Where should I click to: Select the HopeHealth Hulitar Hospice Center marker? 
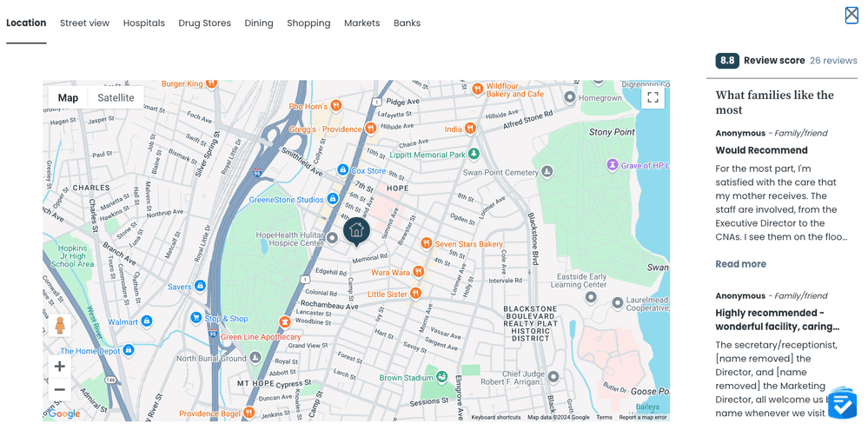(x=332, y=239)
